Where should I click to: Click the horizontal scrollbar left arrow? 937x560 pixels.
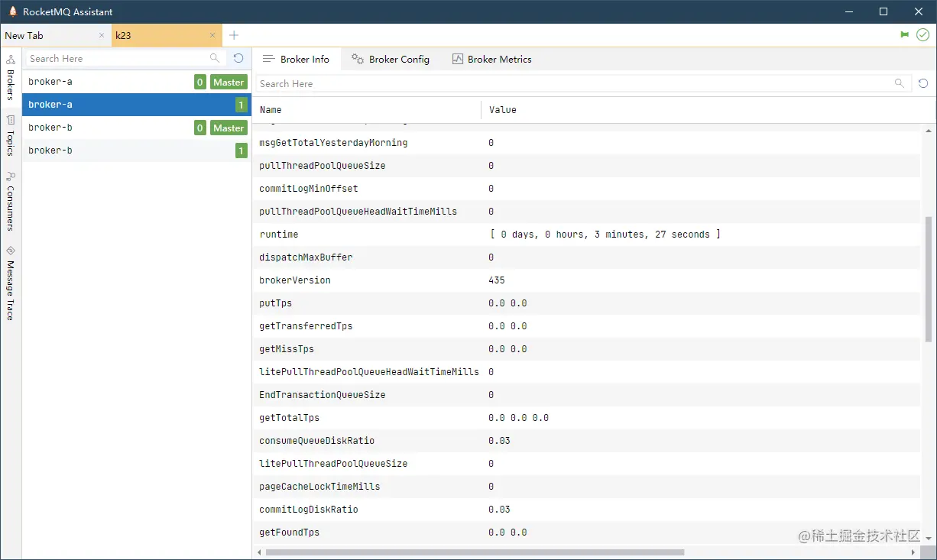click(259, 552)
